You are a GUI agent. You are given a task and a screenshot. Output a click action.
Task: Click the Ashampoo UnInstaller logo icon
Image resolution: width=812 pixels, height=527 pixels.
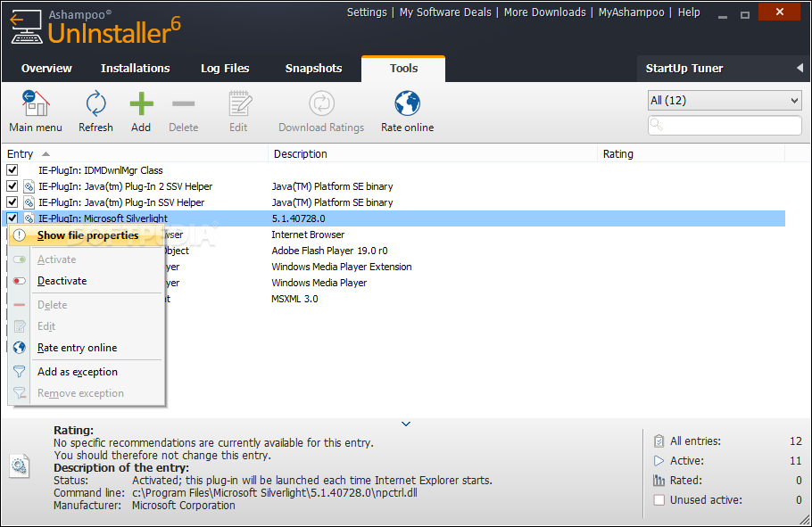(27, 27)
